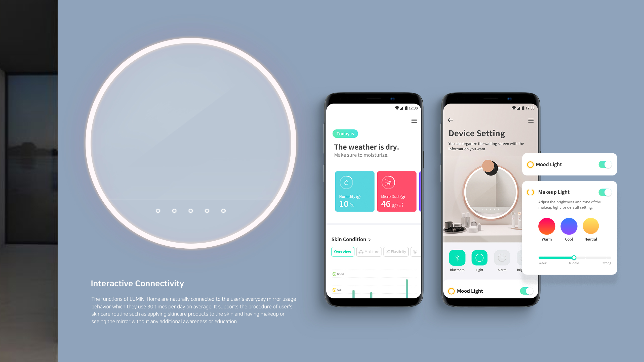The height and width of the screenshot is (362, 644).
Task: Tap the Light icon in device controls
Action: pyautogui.click(x=479, y=258)
